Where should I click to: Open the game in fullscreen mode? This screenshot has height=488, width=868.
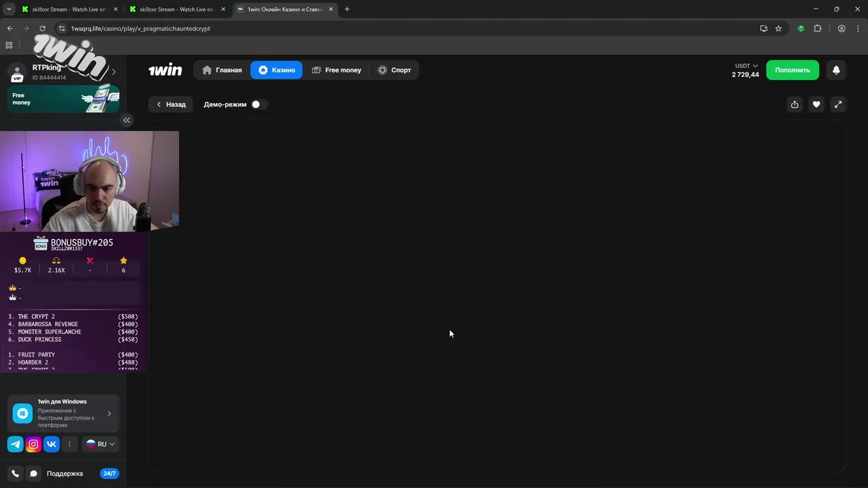tap(838, 104)
